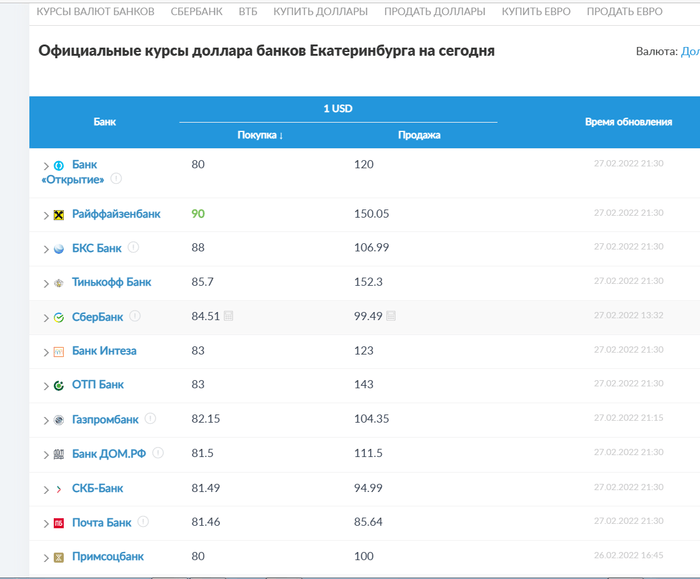Open the Райффайзенбанк link
Viewport: 700px width, 579px height.
(116, 214)
